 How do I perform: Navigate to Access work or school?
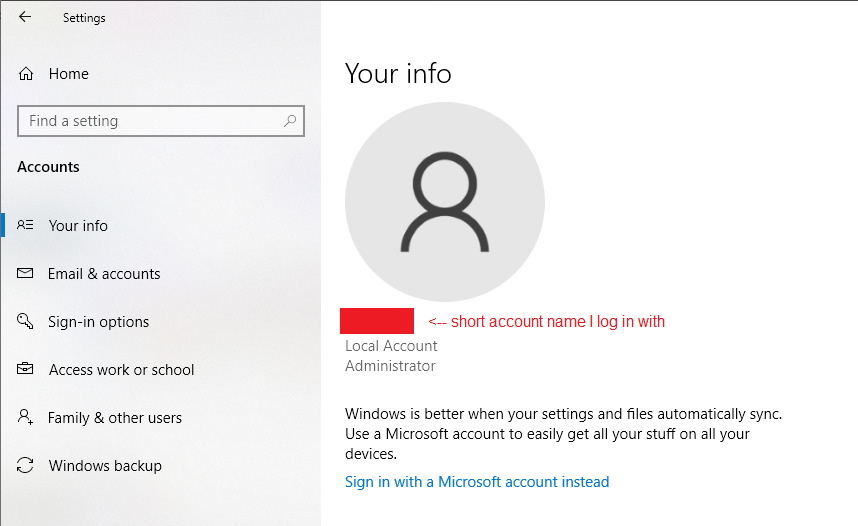(x=121, y=370)
